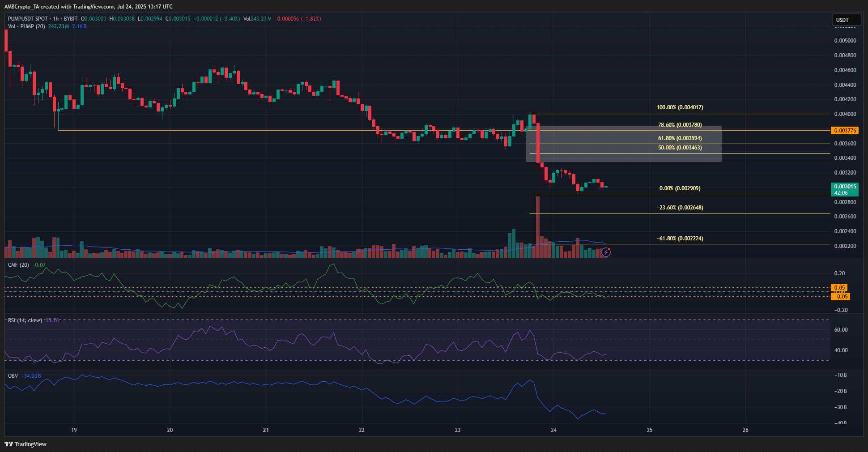Click the 61.80% (0.003594) Fibonacci label
The image size is (868, 452).
point(680,138)
